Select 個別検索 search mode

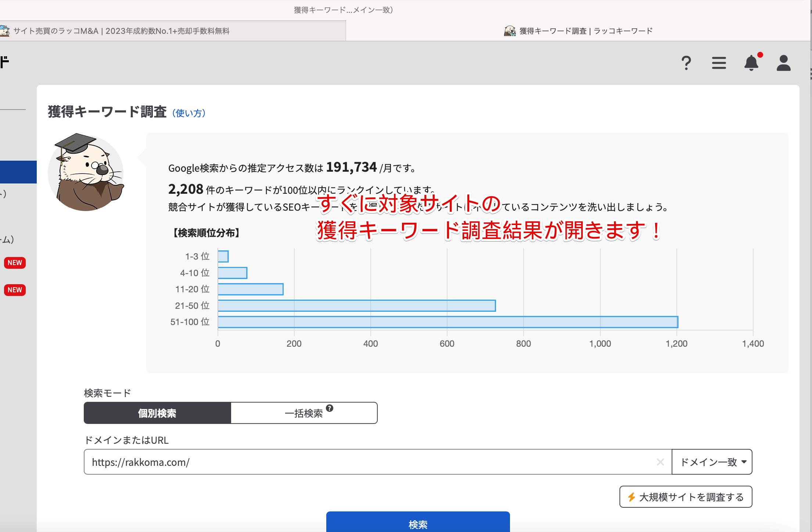157,413
